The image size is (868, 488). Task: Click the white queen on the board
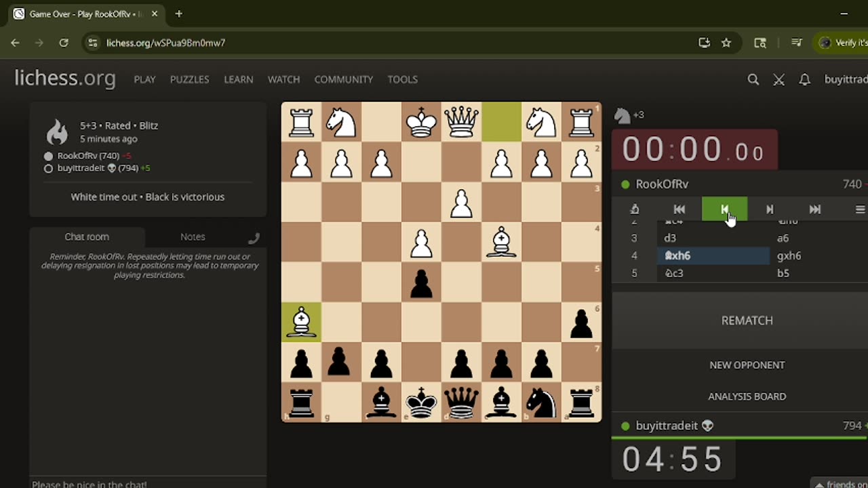[461, 122]
